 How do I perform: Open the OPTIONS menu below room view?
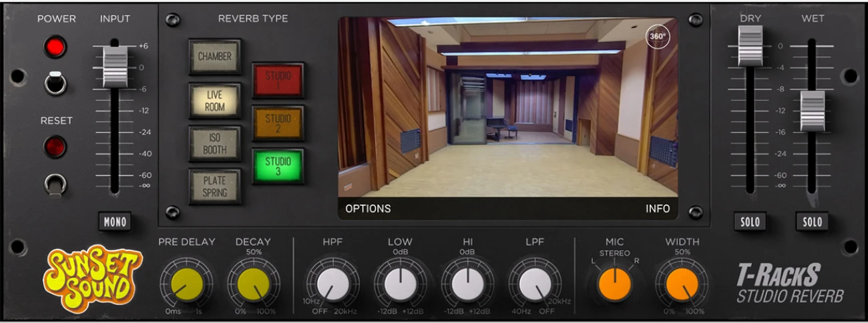pyautogui.click(x=368, y=208)
